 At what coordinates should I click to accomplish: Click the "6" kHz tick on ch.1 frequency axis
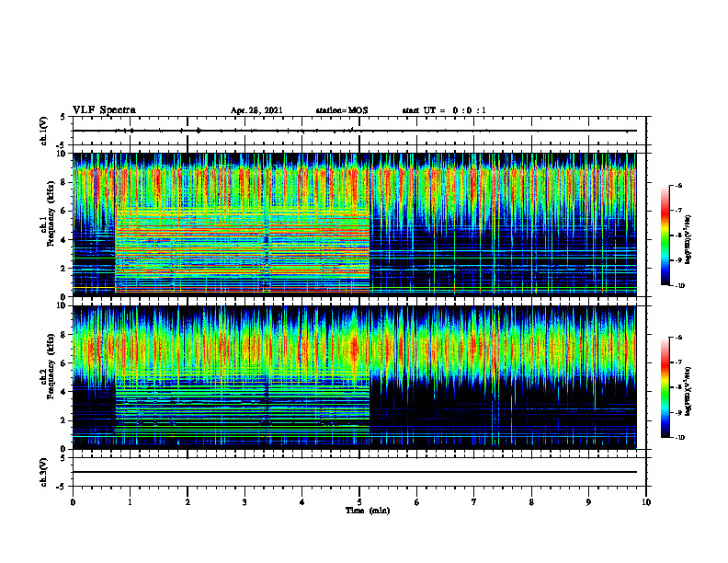pyautogui.click(x=64, y=212)
